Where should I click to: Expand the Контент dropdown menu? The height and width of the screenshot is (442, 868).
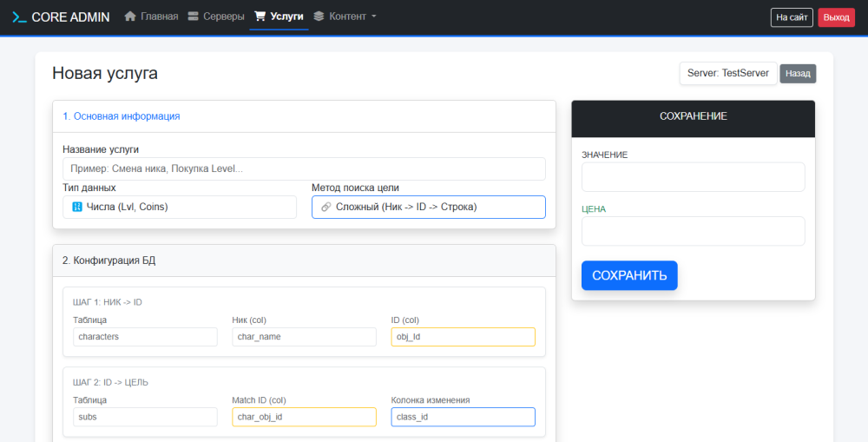click(x=345, y=16)
